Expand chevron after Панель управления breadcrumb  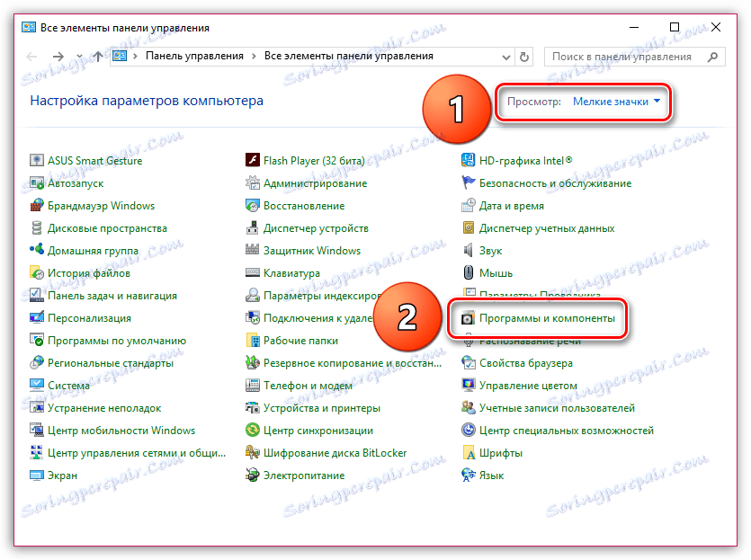(x=254, y=57)
